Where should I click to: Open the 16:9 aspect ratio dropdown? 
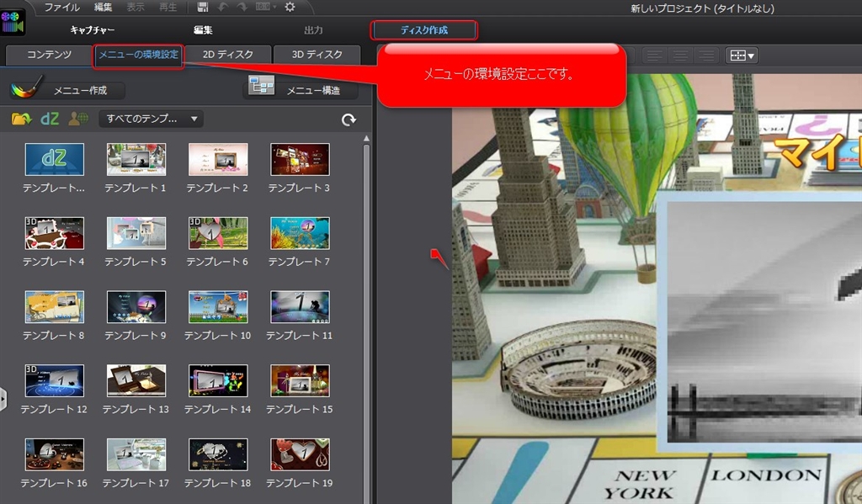(268, 7)
